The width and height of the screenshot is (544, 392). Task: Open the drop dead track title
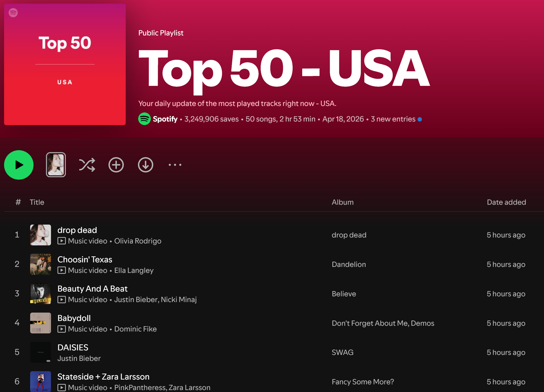coord(77,230)
